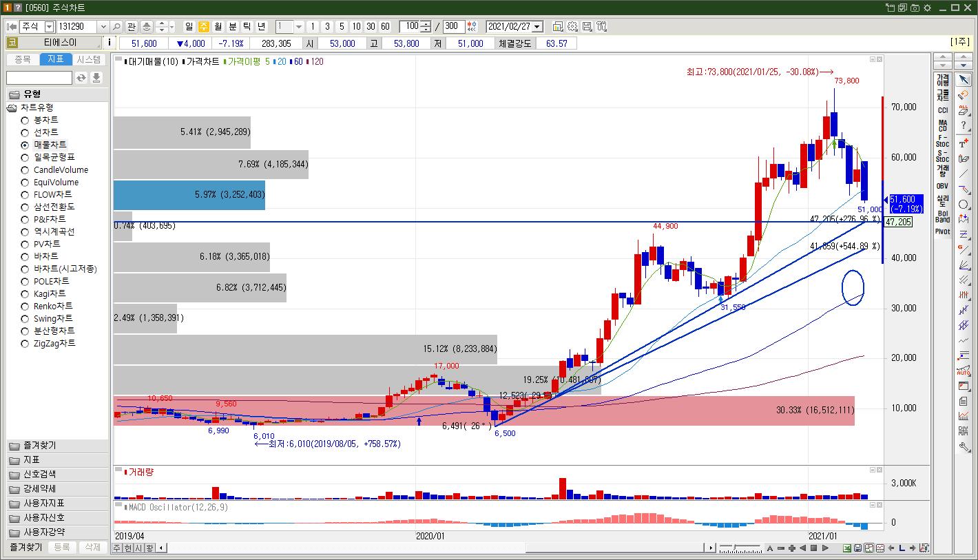The image size is (978, 560).
Task: Click the help question-mark tool in right toolbar
Action: tap(964, 125)
